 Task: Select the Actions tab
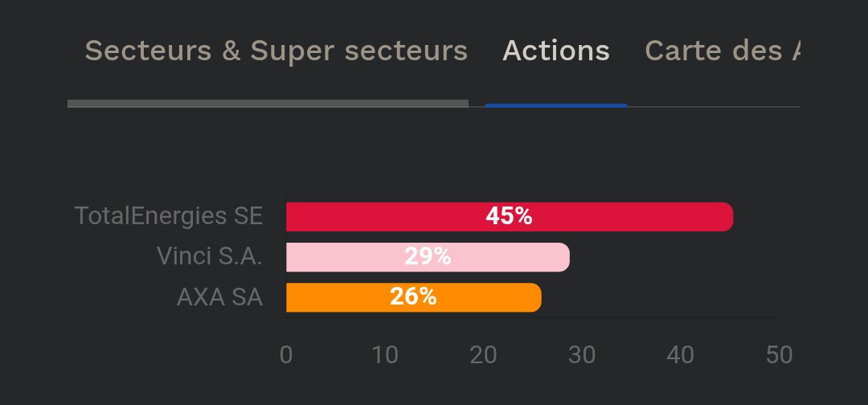(x=556, y=51)
